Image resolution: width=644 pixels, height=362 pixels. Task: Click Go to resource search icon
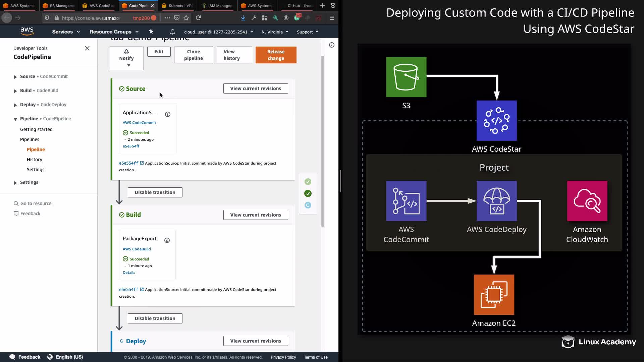[x=16, y=203]
